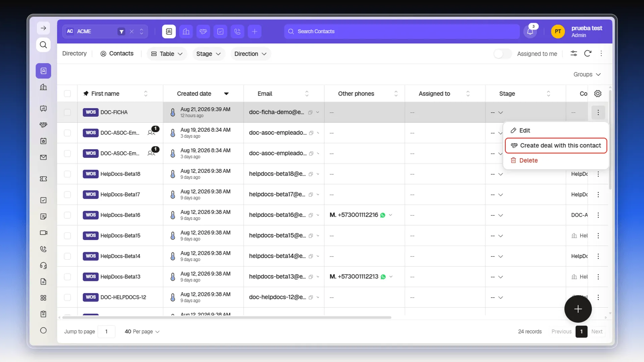Open row actions for HelpDocs-Beta17

598,195
